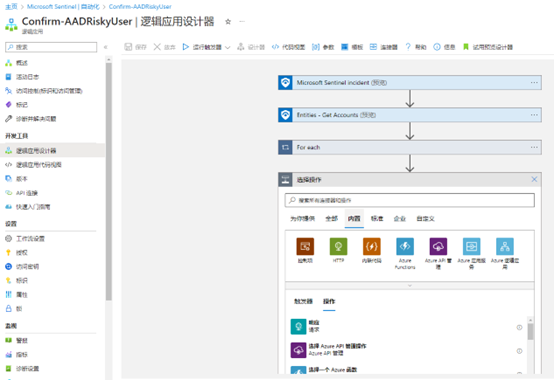
Task: Open Microsoft Sentinel incident step menu
Action: point(534,82)
